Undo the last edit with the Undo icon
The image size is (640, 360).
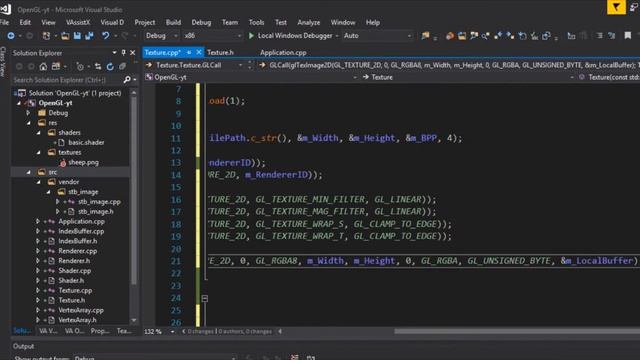point(106,36)
